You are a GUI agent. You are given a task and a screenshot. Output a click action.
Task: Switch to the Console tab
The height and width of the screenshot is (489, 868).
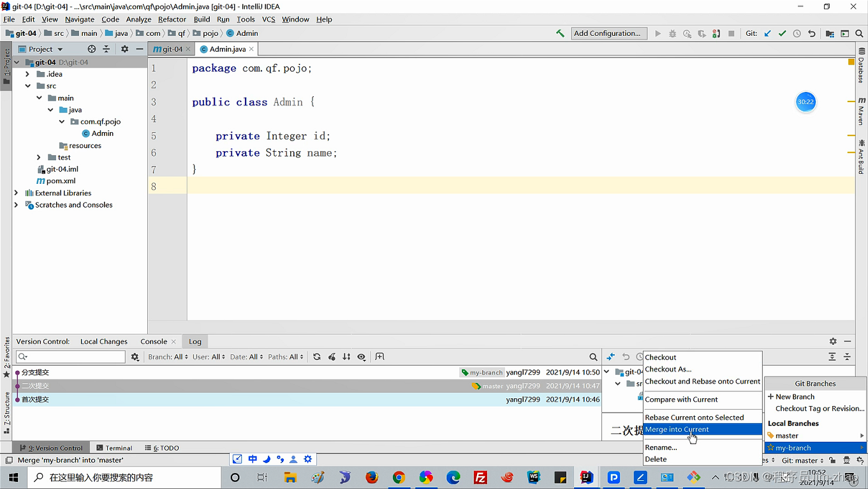154,342
